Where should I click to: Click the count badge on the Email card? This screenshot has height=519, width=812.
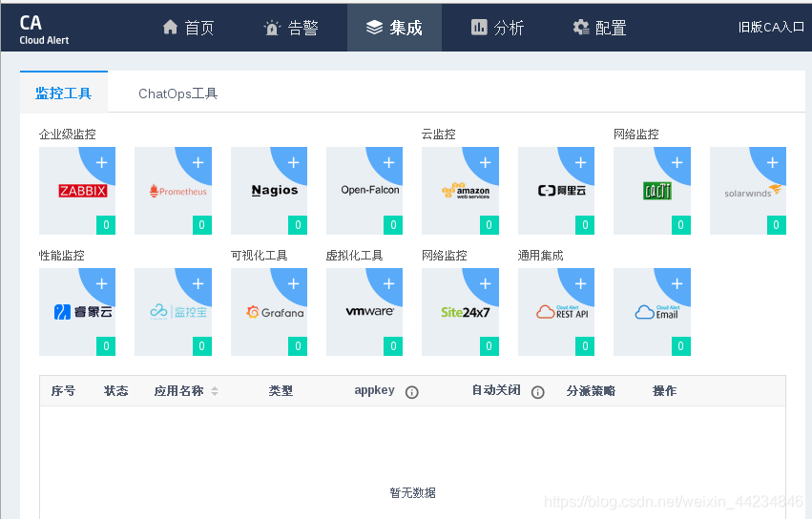coord(681,346)
